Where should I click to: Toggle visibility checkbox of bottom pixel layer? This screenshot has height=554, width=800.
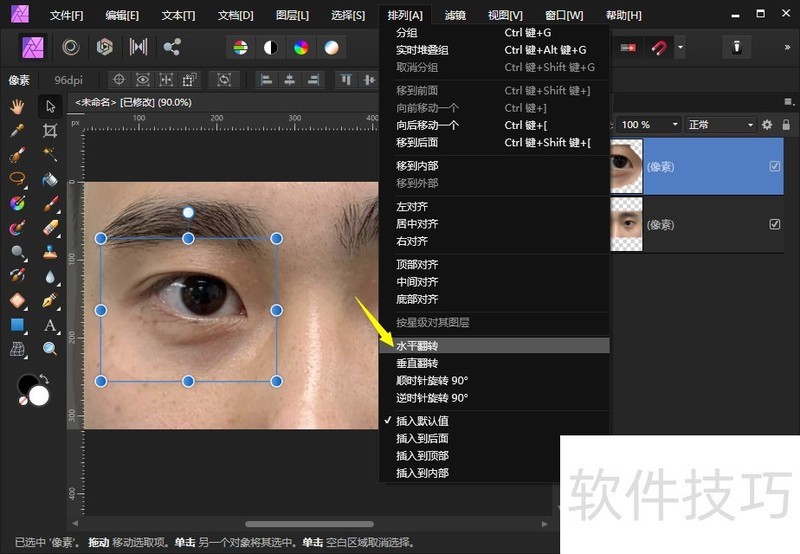tap(774, 224)
